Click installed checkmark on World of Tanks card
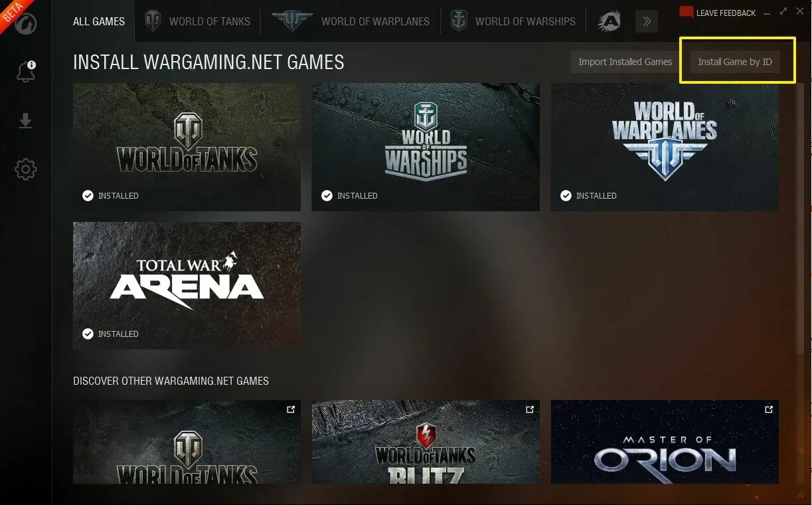 pyautogui.click(x=88, y=195)
